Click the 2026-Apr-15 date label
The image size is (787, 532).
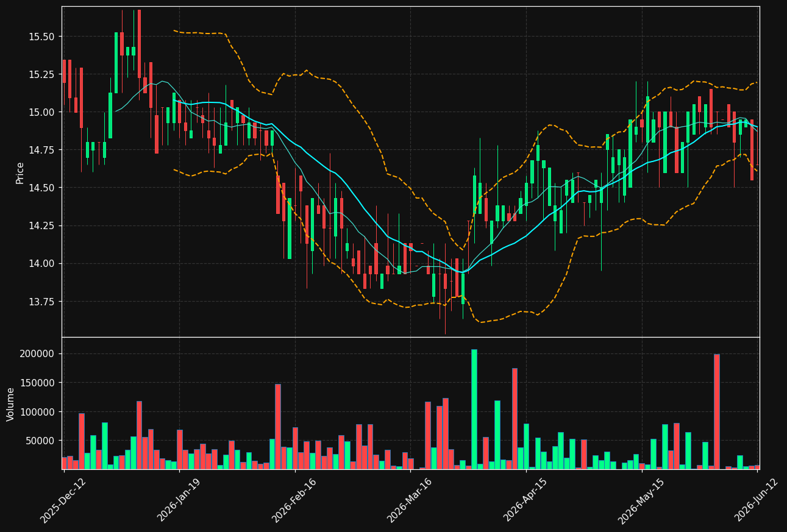[525, 501]
